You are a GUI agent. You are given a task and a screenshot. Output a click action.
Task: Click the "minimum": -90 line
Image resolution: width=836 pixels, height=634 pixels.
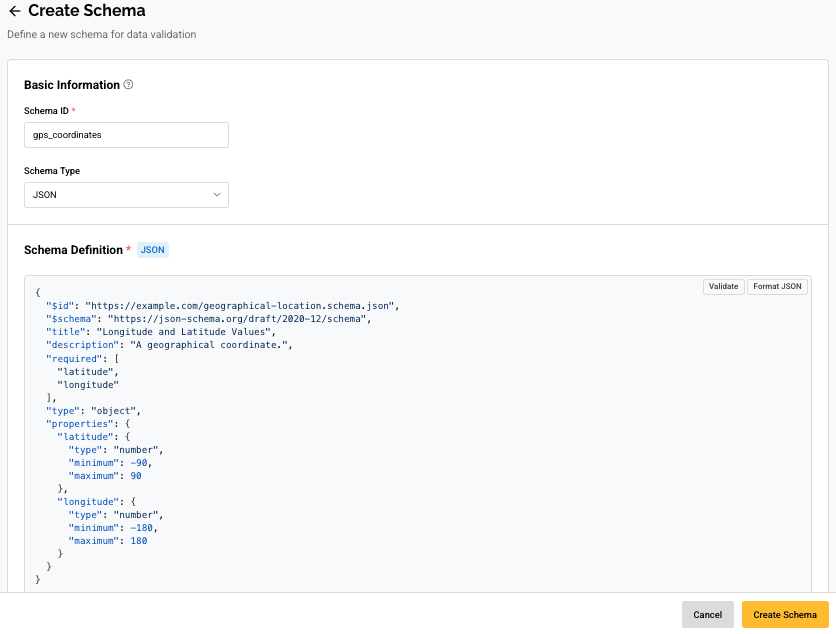(110, 462)
